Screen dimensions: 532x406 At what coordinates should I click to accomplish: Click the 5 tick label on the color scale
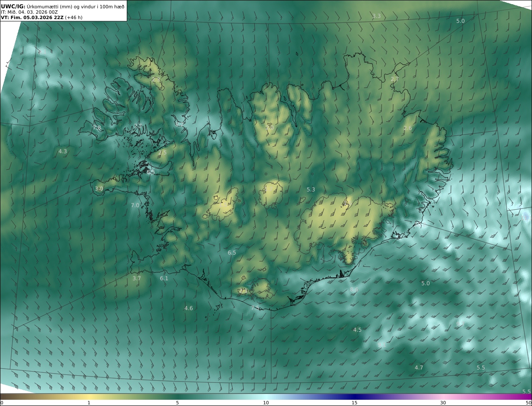tap(177, 403)
